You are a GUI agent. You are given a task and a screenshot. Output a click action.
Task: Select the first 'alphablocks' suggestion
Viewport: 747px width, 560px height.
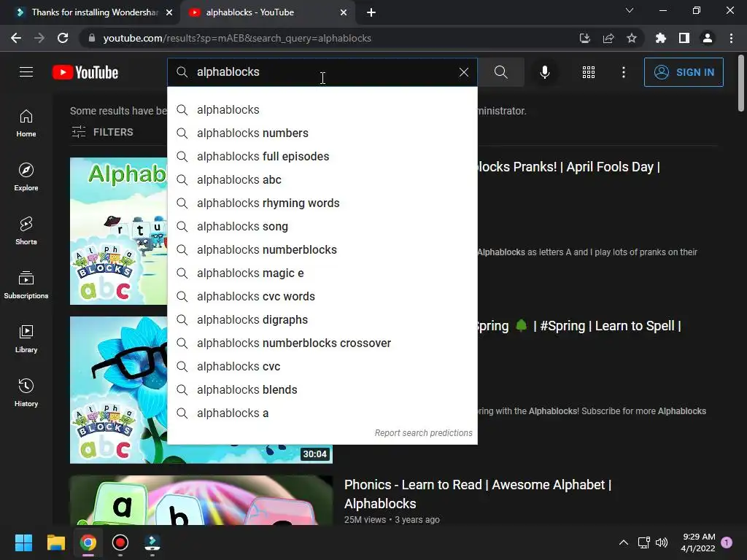(322, 109)
